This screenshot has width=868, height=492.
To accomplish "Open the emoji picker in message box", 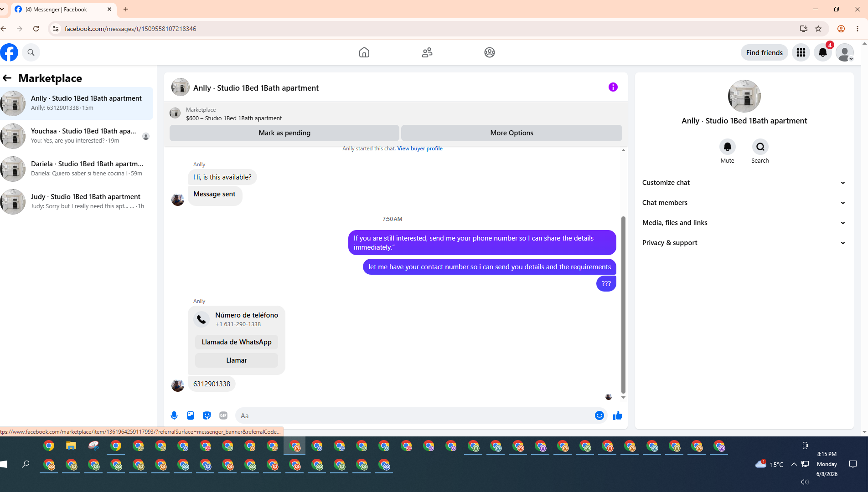I will [599, 415].
